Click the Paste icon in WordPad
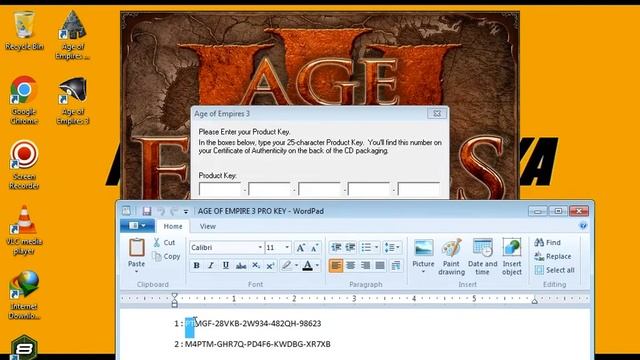Image resolution: width=640 pixels, height=360 pixels. tap(136, 248)
